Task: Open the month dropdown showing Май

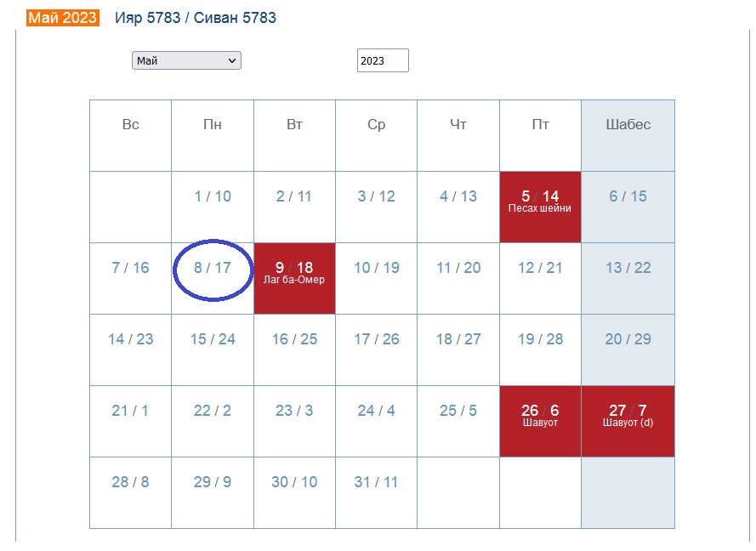Action: coord(186,60)
